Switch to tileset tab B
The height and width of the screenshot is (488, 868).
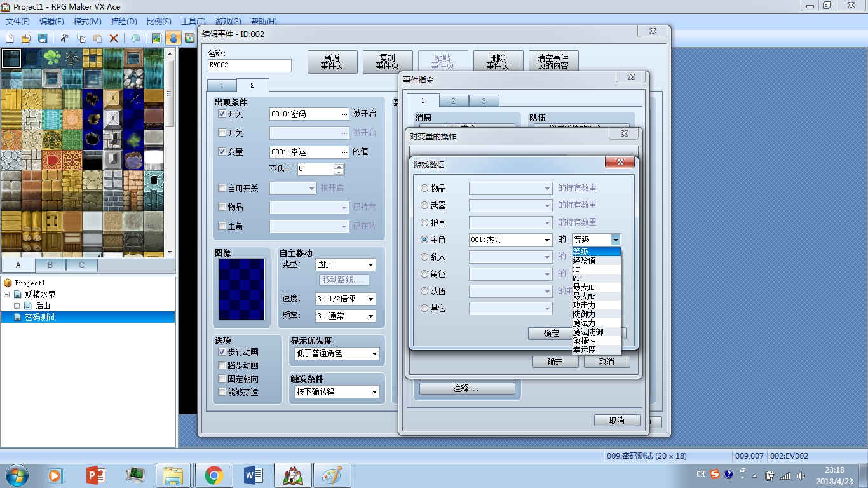point(50,264)
